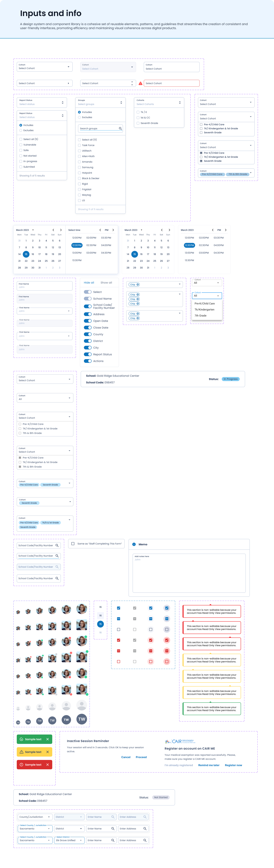Tick the Samsung checkbox

(x=79, y=167)
